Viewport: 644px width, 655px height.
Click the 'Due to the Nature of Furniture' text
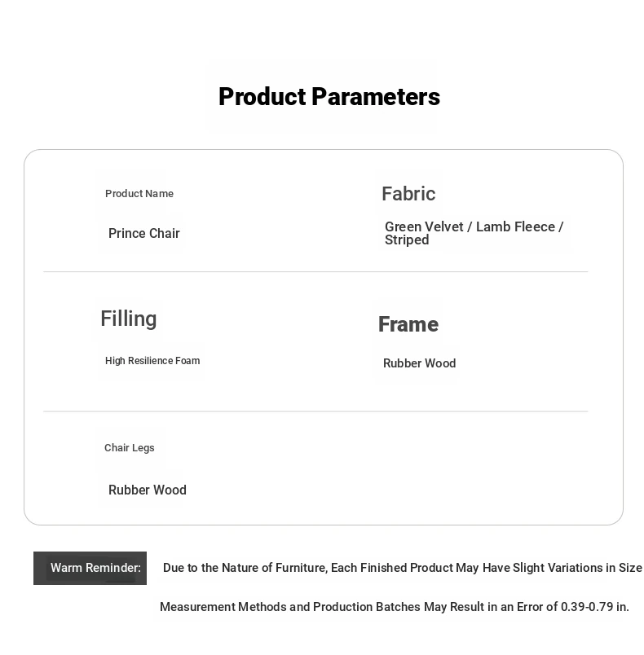245,568
